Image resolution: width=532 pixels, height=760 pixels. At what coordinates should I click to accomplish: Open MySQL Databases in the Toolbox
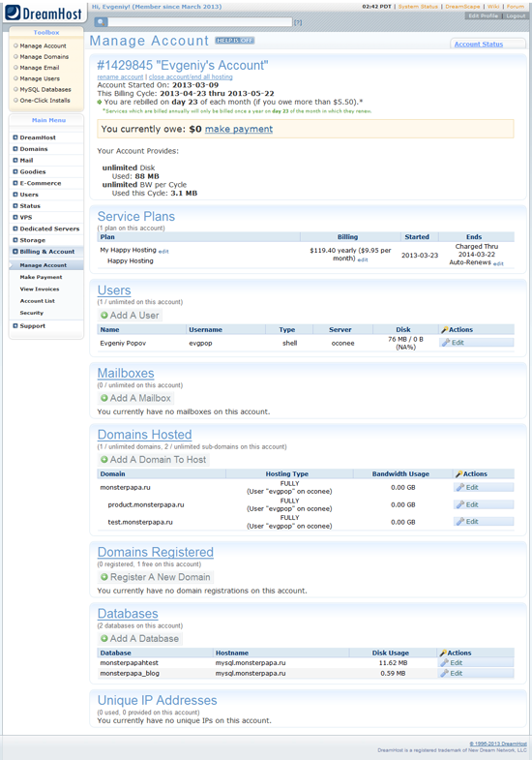click(45, 90)
